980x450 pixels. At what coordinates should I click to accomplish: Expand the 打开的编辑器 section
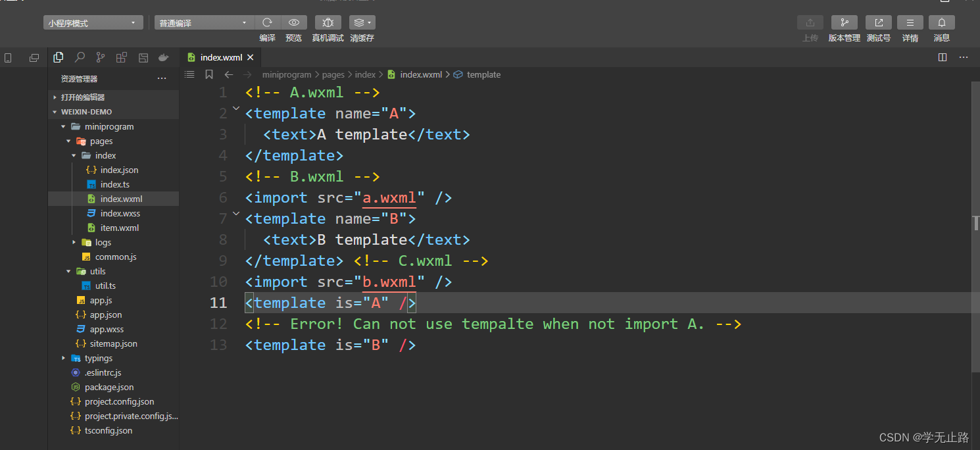tap(113, 97)
